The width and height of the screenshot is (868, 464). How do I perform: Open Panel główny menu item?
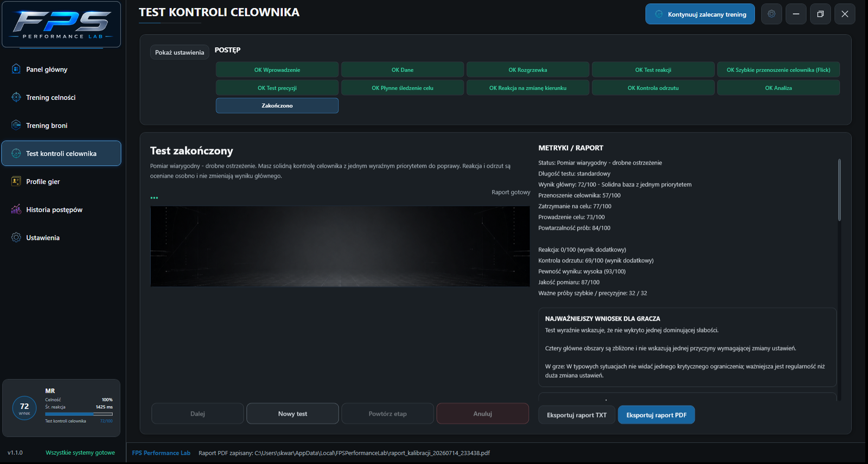click(x=61, y=69)
